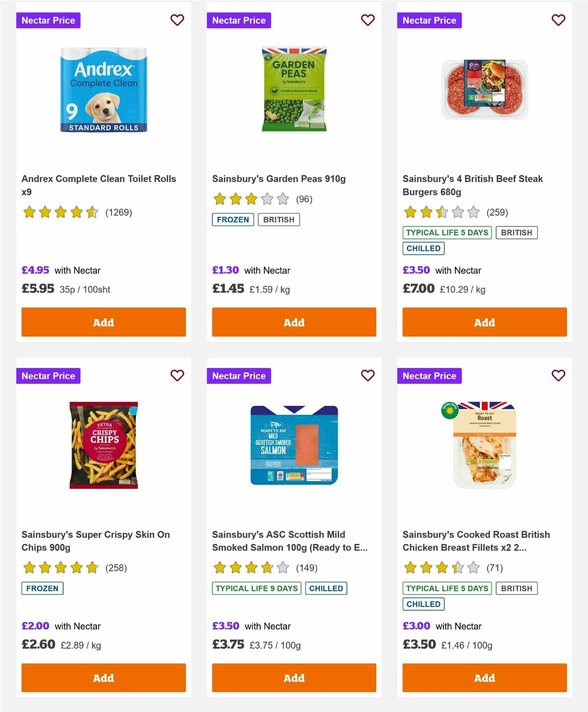Favourite the Andrex Complete Clean Toilet Rolls

pyautogui.click(x=177, y=20)
